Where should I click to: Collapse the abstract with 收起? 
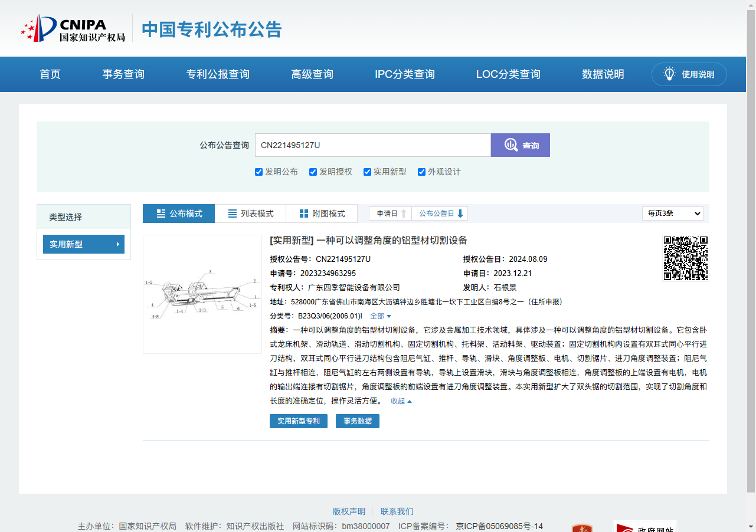401,401
